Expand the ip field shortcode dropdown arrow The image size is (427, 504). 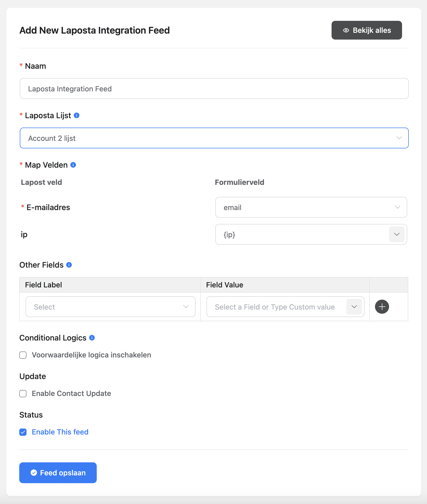coord(397,234)
